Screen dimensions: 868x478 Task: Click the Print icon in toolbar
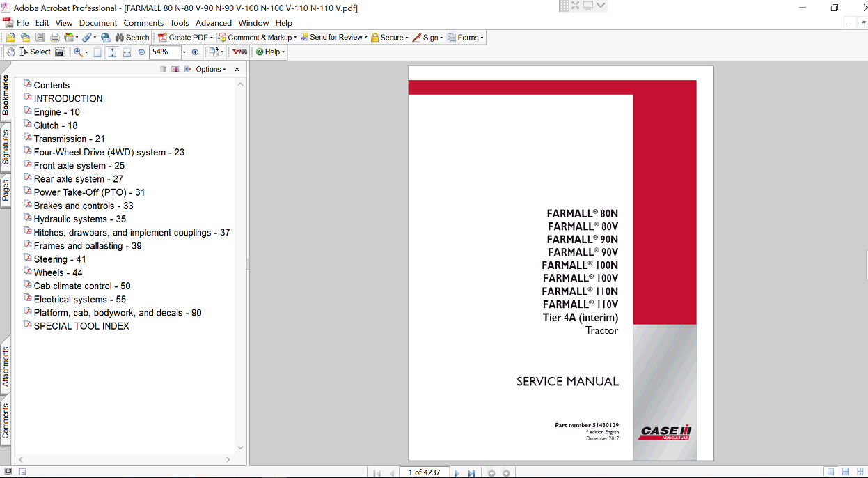[x=54, y=38]
